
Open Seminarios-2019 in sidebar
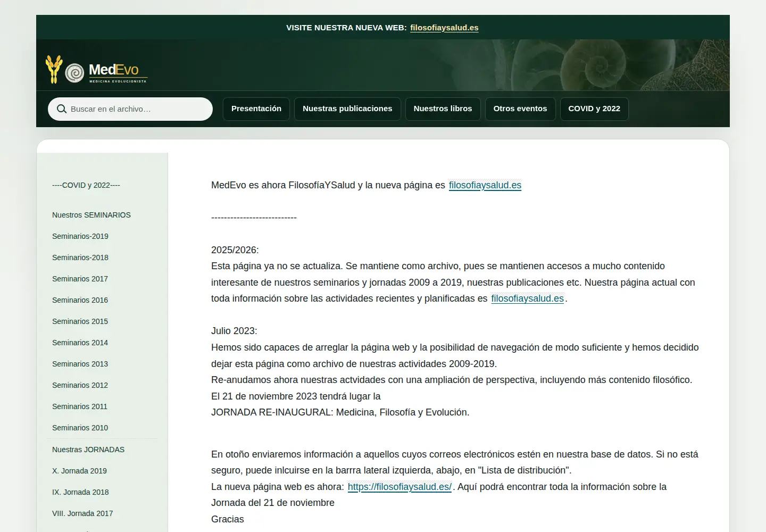point(80,236)
